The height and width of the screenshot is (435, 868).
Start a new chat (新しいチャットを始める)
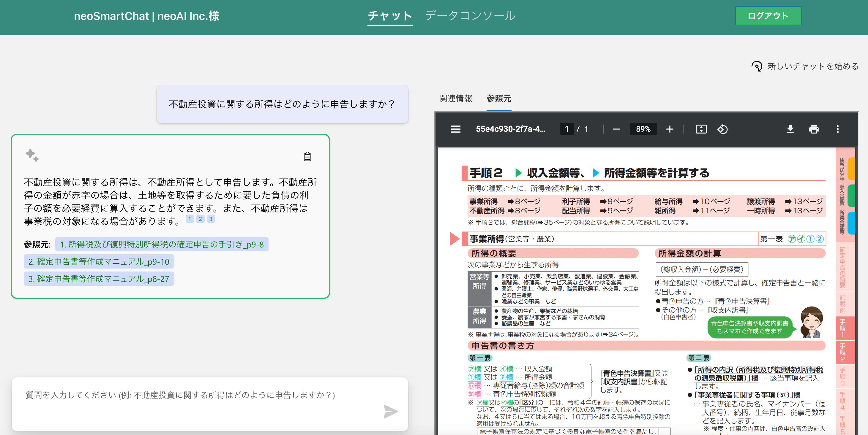[x=805, y=66]
